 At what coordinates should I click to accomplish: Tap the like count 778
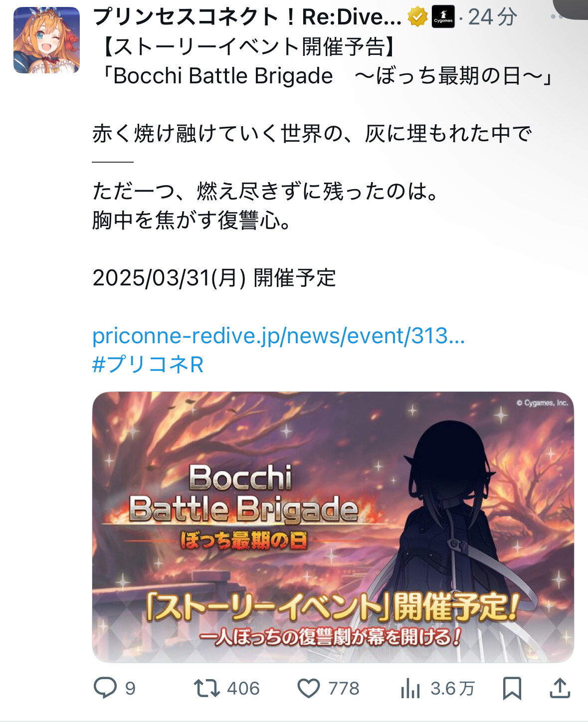tap(344, 689)
